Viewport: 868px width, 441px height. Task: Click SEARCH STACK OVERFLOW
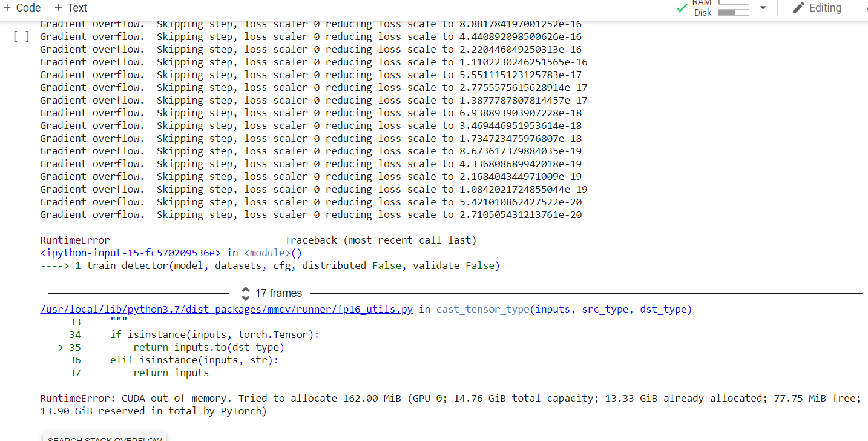click(x=104, y=438)
